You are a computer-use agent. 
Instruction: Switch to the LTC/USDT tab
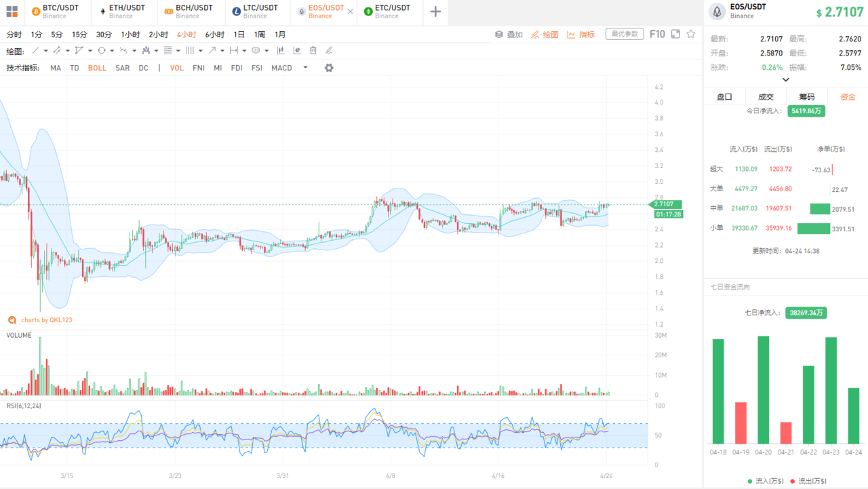pos(258,12)
